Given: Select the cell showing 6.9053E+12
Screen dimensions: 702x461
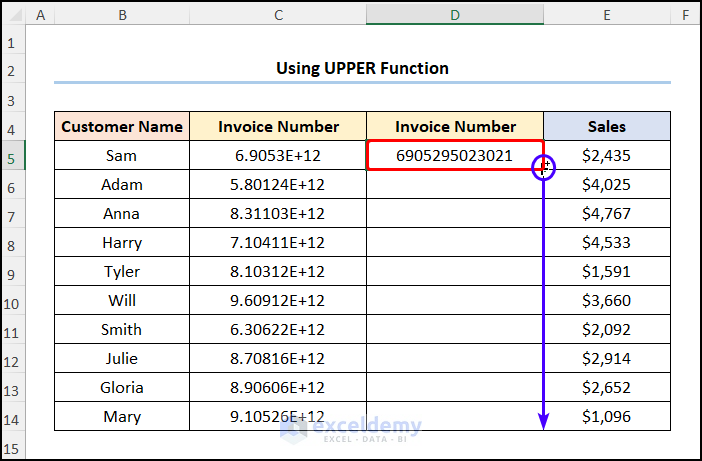Looking at the screenshot, I should click(278, 155).
